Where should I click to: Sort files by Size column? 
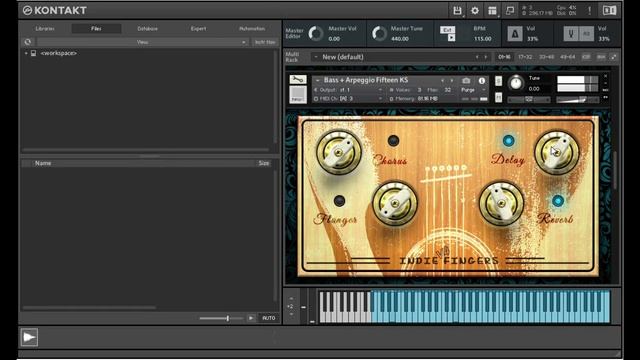[x=264, y=163]
